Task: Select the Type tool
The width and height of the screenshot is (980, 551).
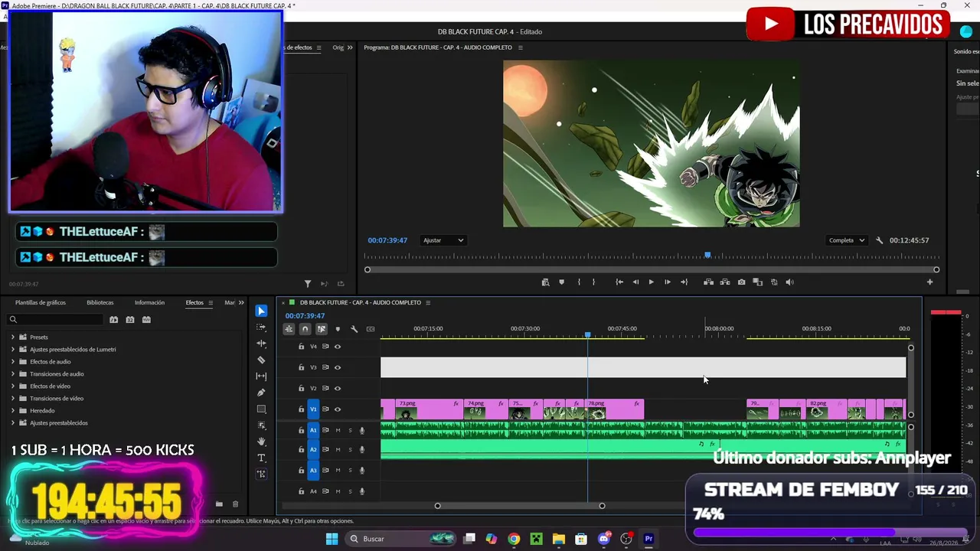Action: pyautogui.click(x=261, y=458)
